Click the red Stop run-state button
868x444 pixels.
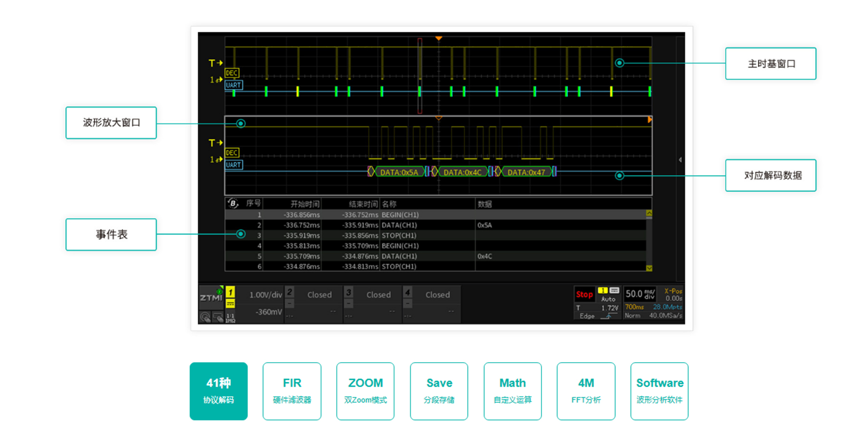[584, 295]
